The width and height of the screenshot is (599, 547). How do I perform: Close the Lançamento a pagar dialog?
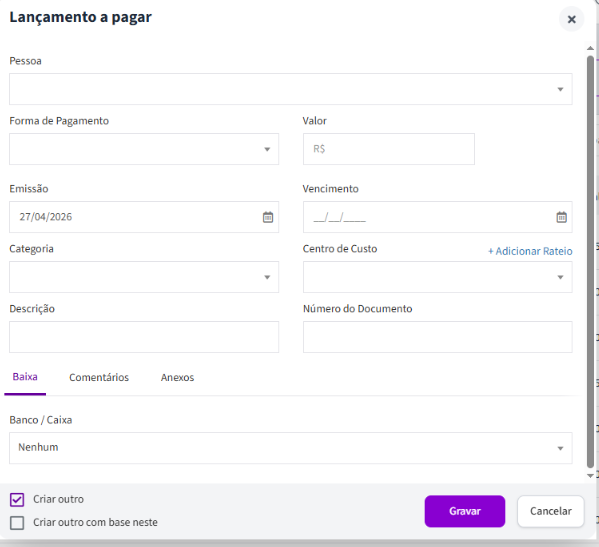[571, 19]
